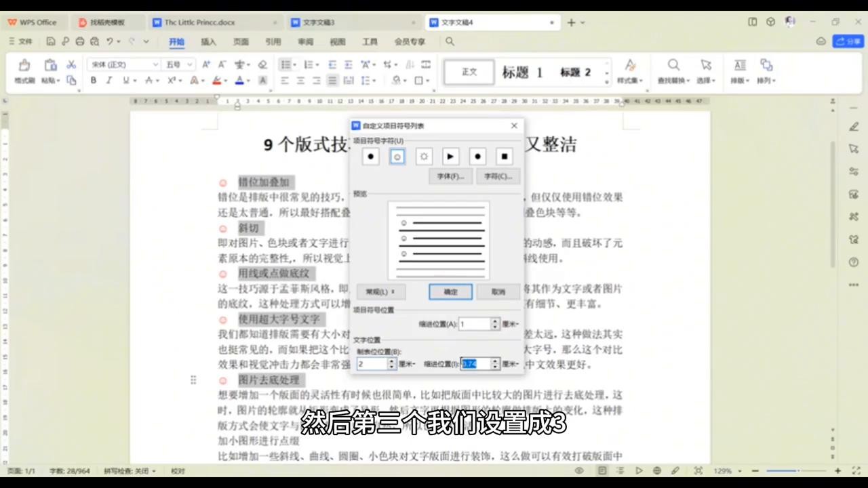Click the 制表位位置(B) input field

[x=372, y=364]
